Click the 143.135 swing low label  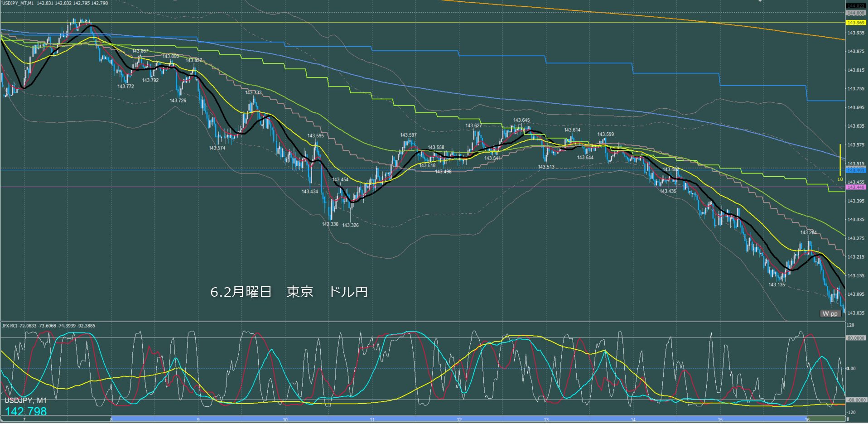click(x=776, y=284)
